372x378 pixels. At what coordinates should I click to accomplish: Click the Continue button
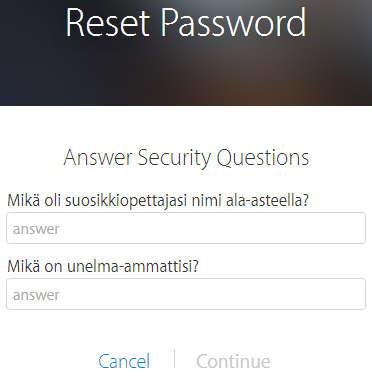233,361
